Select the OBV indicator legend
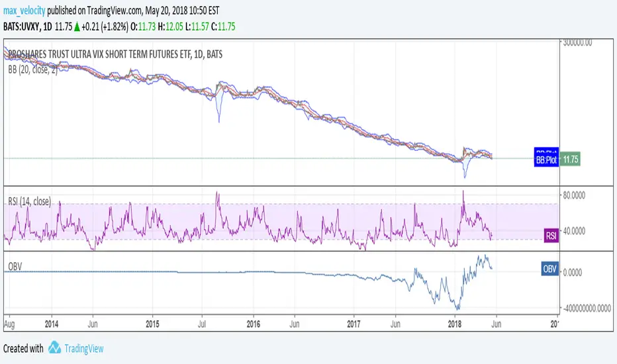This screenshot has height=364, width=617. 15,267
